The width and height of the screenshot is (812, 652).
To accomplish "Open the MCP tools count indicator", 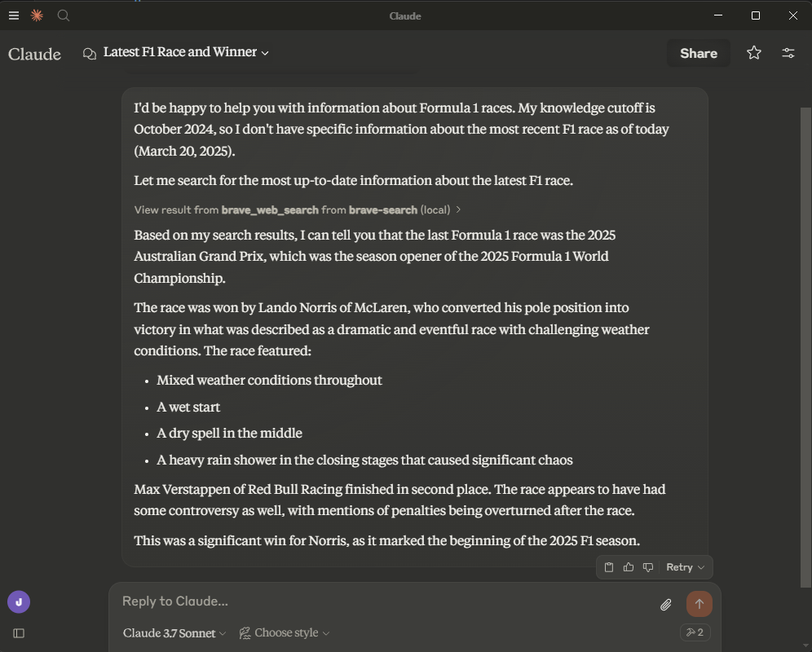I will pos(695,632).
